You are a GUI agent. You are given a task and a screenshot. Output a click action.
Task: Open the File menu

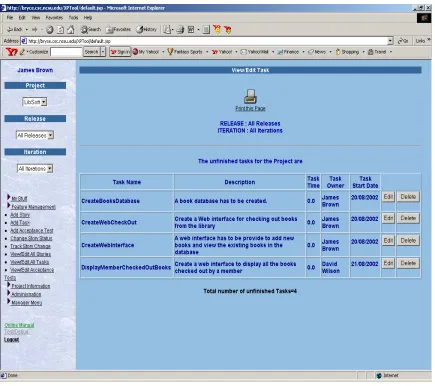10,18
